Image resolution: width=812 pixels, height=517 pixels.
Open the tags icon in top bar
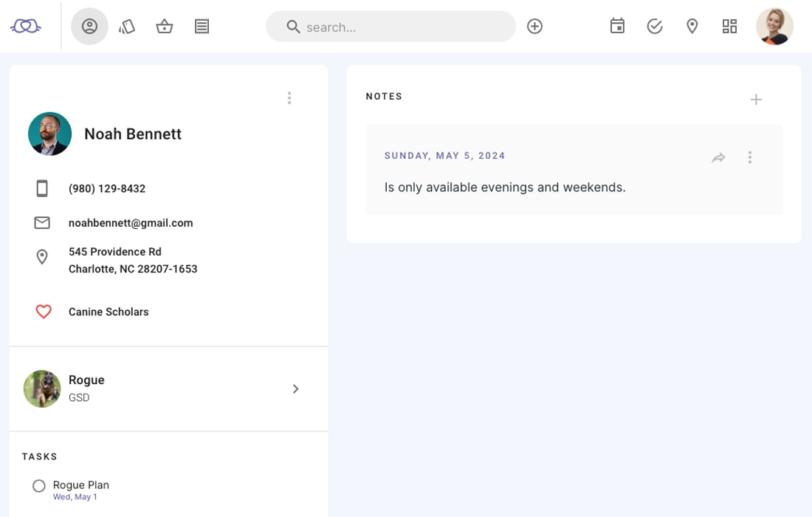click(127, 27)
